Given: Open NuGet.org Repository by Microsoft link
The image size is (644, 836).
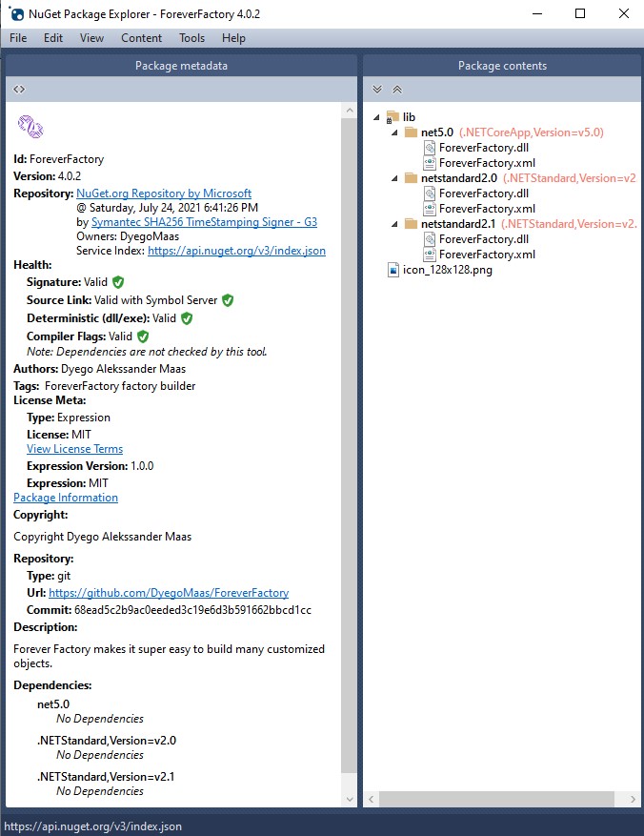Looking at the screenshot, I should point(164,194).
